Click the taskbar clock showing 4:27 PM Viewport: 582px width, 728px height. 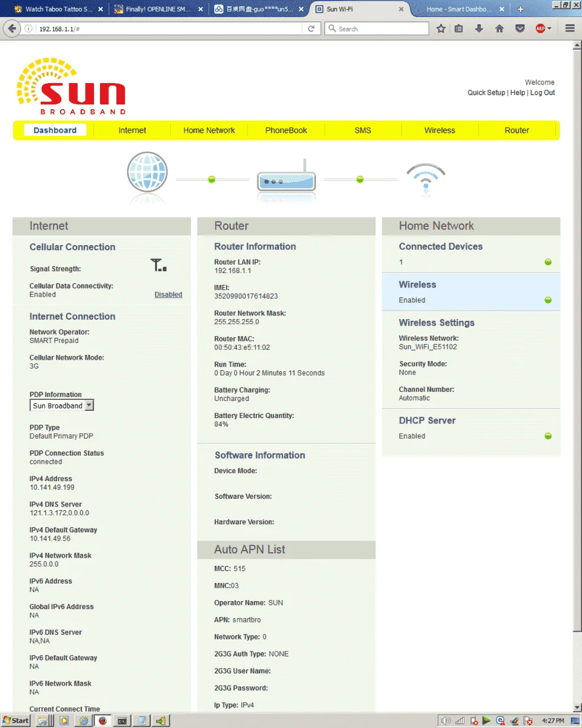point(553,721)
